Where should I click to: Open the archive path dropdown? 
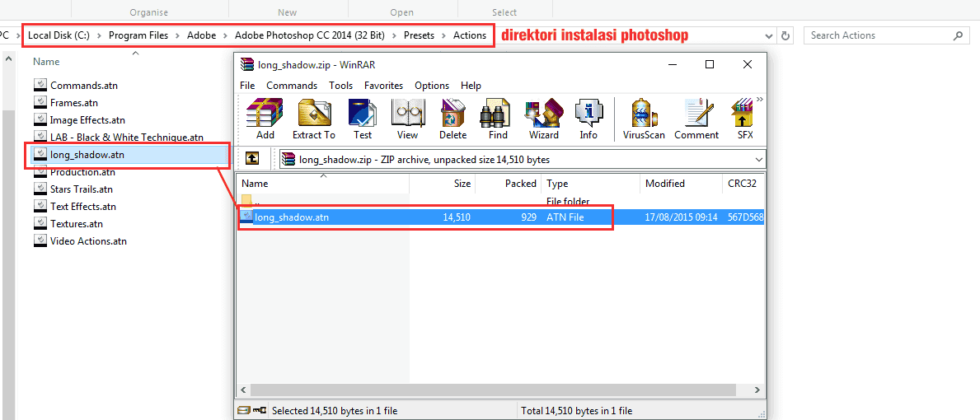pos(759,159)
